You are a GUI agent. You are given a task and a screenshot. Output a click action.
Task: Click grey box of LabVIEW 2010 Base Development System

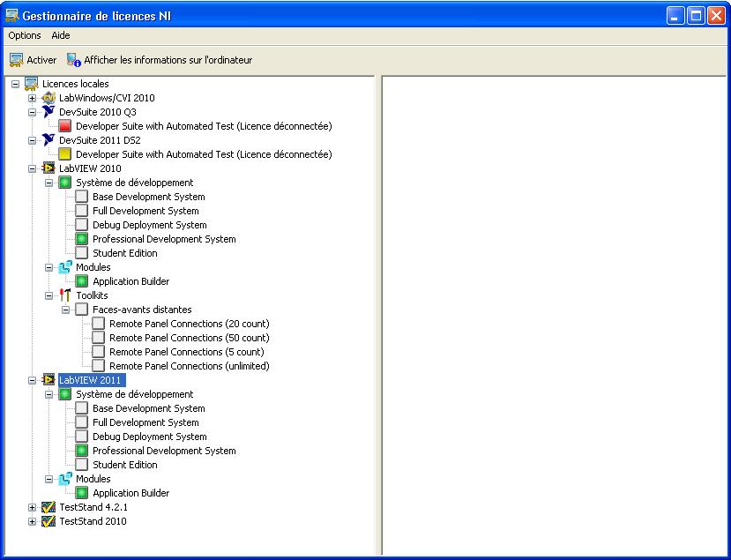82,197
